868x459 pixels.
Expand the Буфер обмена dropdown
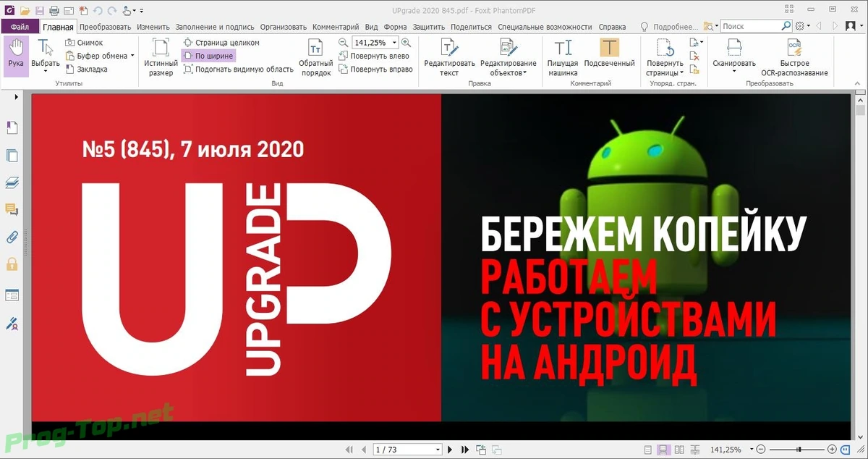[132, 56]
